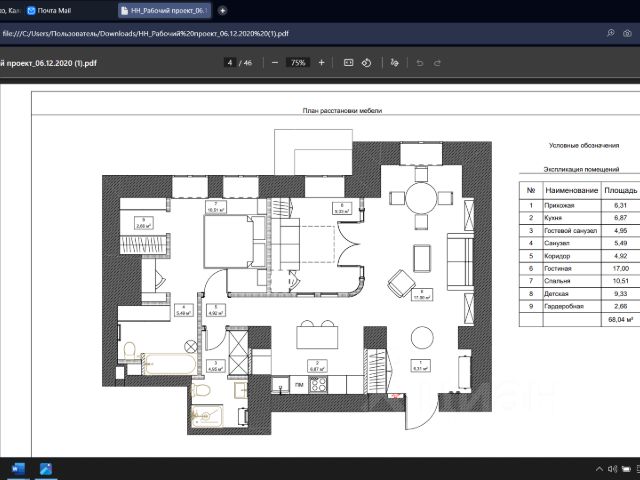Click the magnifier zoom icon in address bar
The width and height of the screenshot is (640, 480).
click(611, 33)
